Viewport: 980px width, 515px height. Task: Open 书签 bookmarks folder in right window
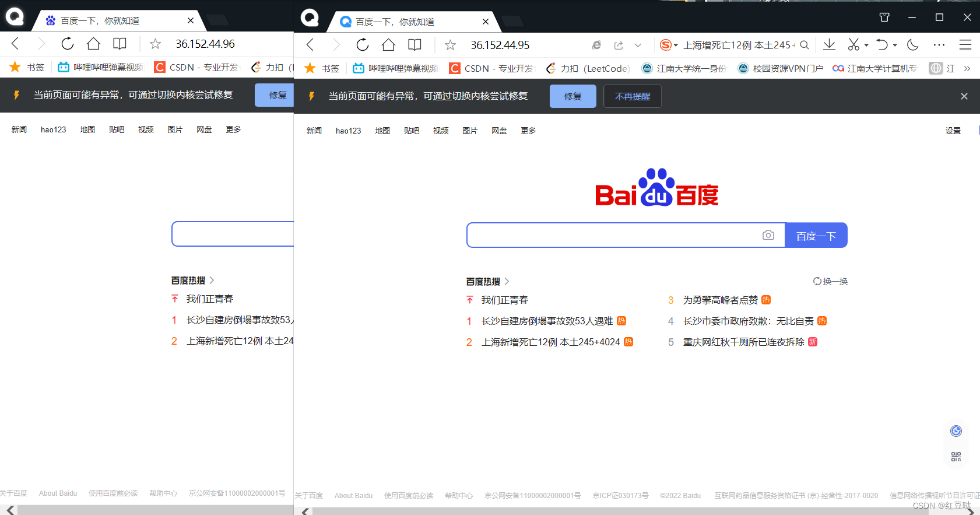click(x=322, y=68)
